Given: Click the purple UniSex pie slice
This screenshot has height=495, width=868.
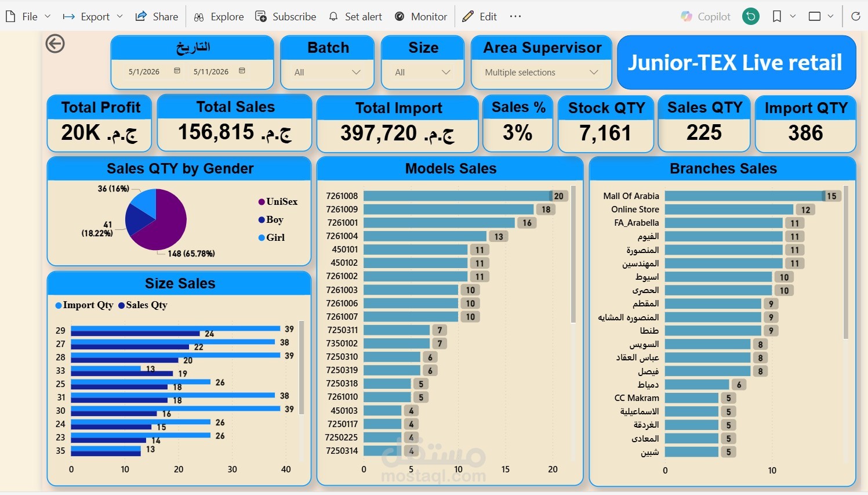Looking at the screenshot, I should coord(165,226).
